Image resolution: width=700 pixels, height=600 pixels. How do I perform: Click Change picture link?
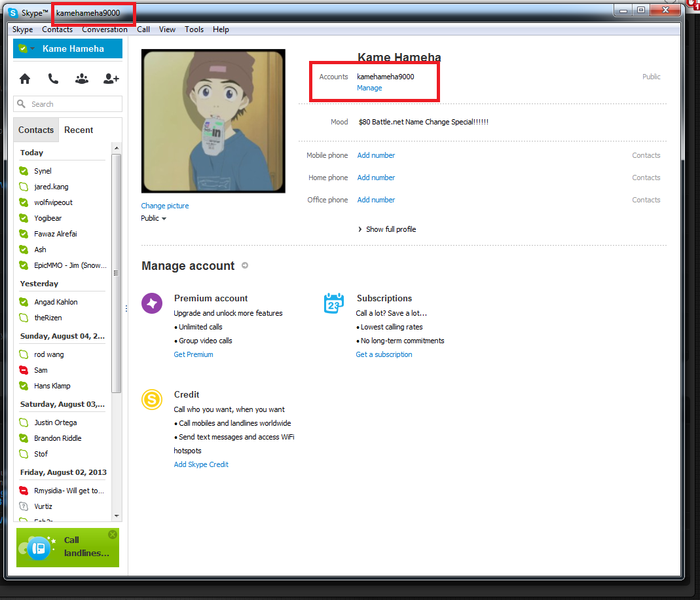point(165,206)
